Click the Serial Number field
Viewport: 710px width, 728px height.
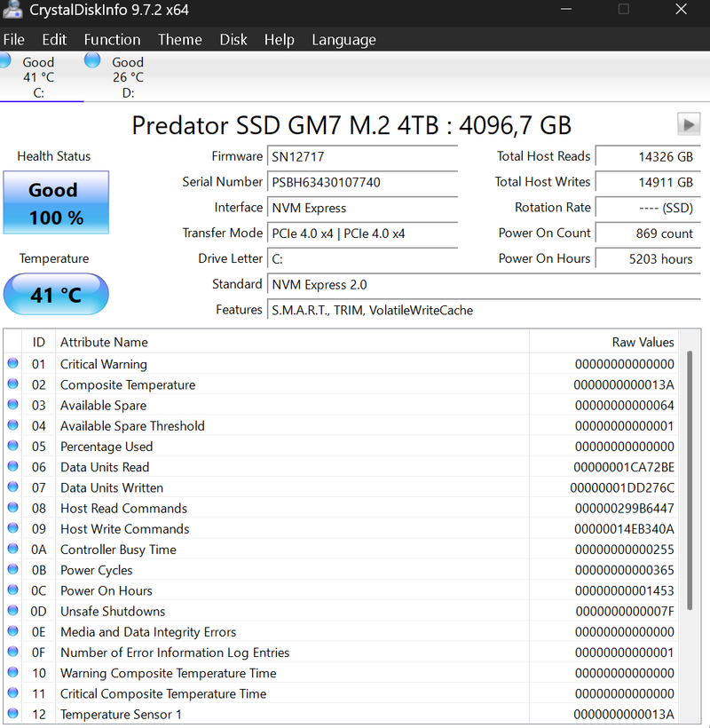[x=362, y=182]
